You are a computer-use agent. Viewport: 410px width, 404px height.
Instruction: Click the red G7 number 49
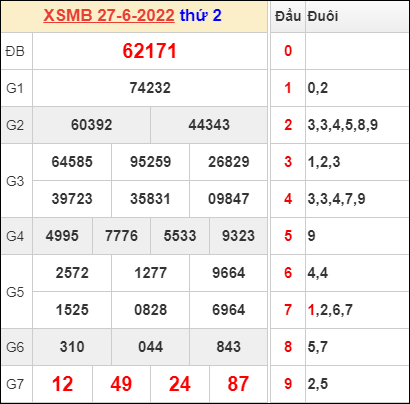121,384
